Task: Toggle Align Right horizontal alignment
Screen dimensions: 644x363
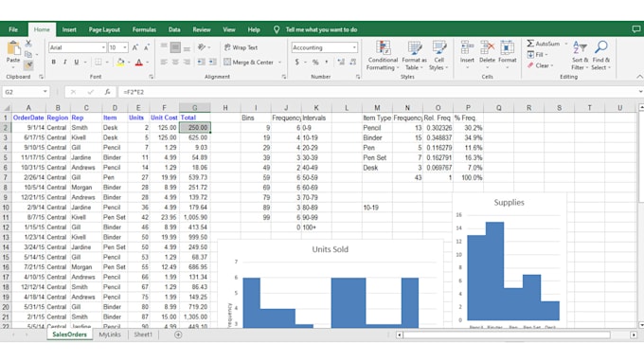Action: [187, 62]
